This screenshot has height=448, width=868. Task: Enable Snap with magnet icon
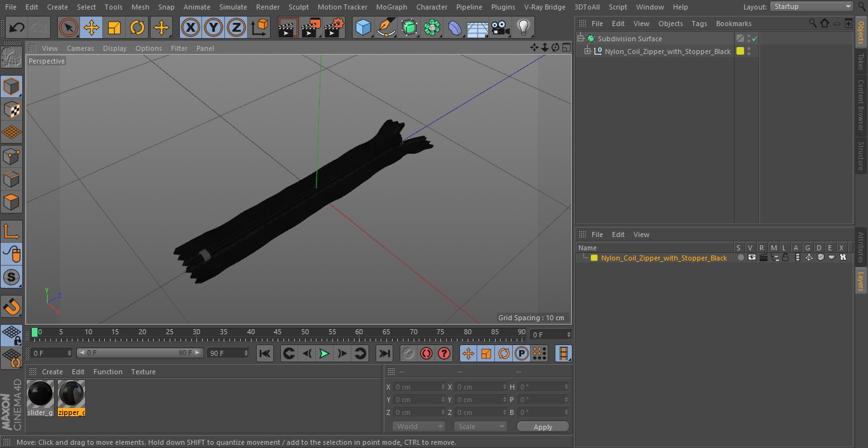coord(11,307)
